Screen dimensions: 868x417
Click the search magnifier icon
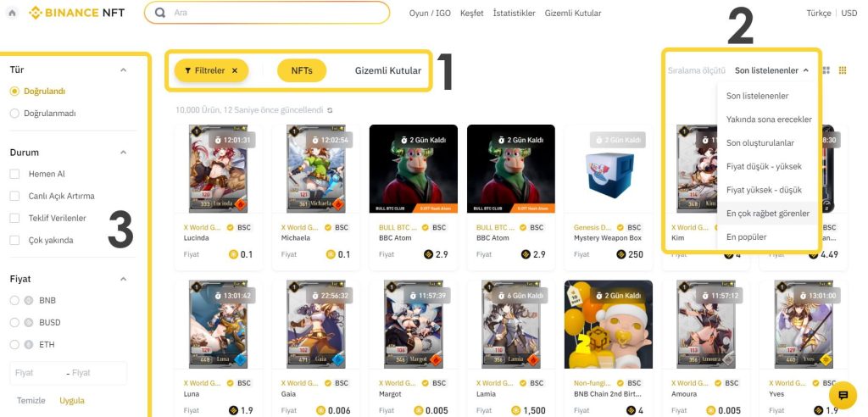pyautogui.click(x=160, y=12)
